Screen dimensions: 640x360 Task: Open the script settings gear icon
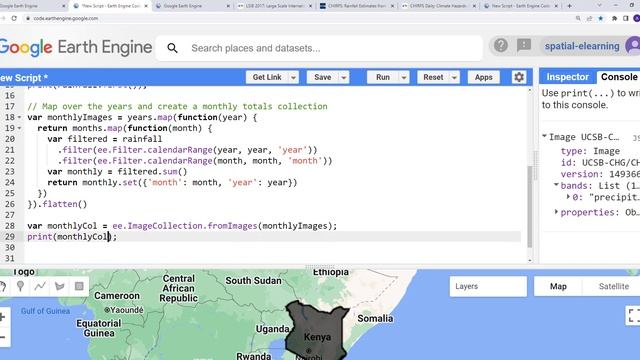[519, 77]
